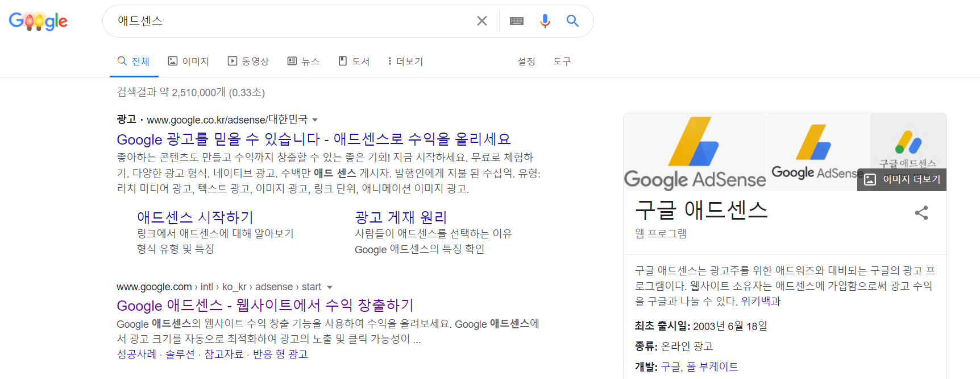Click into the 애드센스 search field

point(290,21)
